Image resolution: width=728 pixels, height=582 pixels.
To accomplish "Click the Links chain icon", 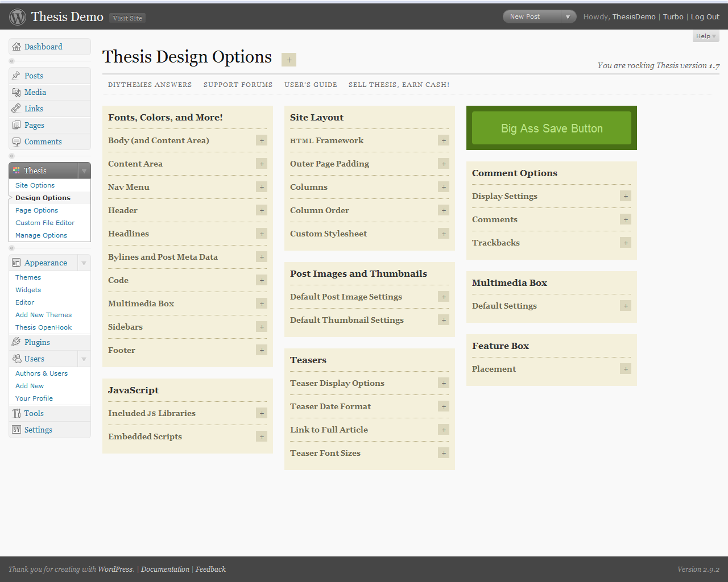I will tap(16, 109).
